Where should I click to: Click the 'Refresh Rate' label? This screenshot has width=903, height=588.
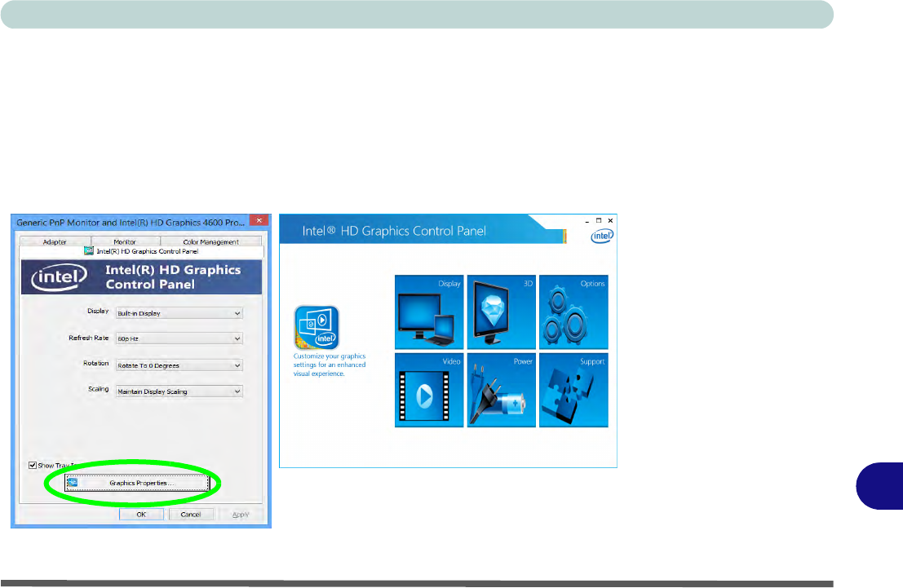tap(89, 338)
